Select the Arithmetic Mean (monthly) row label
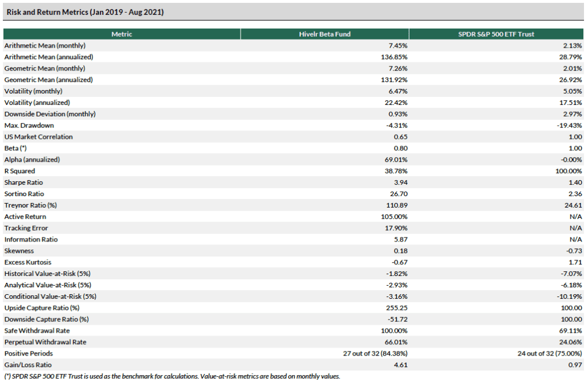Screen dimensions: 588x386 click(x=45, y=46)
